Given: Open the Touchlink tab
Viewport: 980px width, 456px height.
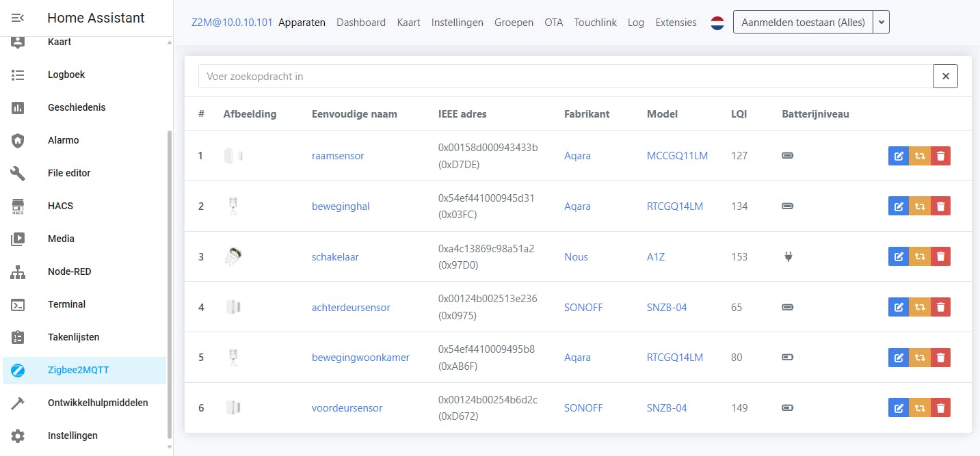Looking at the screenshot, I should point(596,23).
